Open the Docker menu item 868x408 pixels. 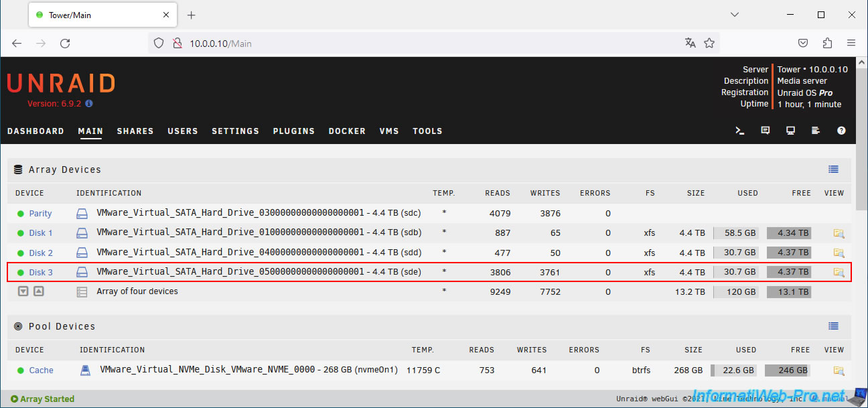point(347,131)
